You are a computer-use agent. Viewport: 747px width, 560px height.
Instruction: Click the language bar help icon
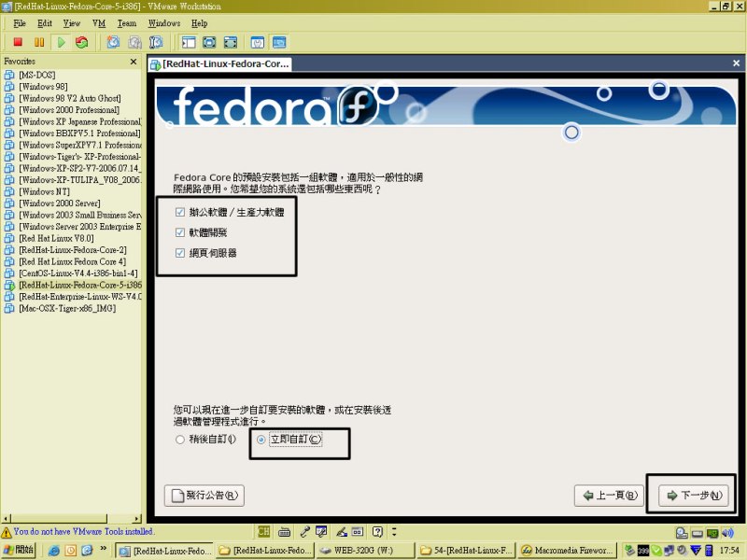[377, 531]
